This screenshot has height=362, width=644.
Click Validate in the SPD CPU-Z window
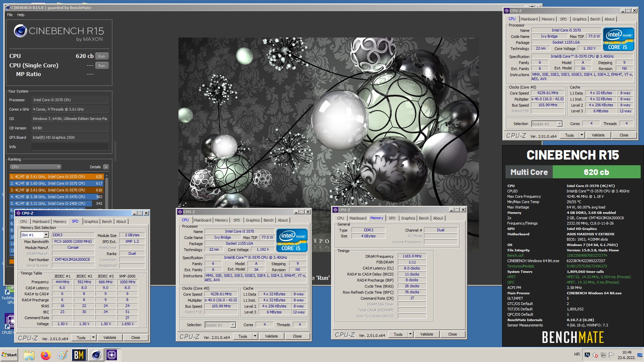click(x=110, y=338)
